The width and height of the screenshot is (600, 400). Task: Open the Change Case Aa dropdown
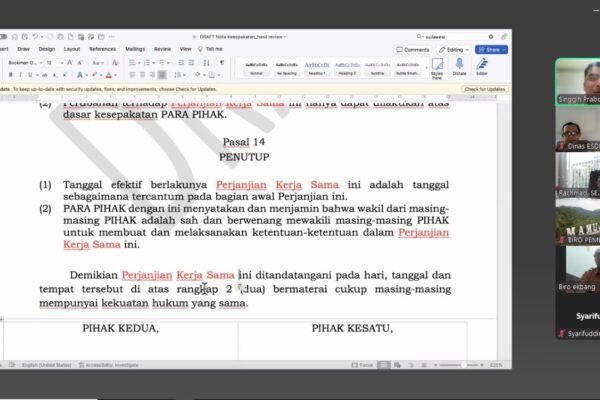pyautogui.click(x=98, y=62)
